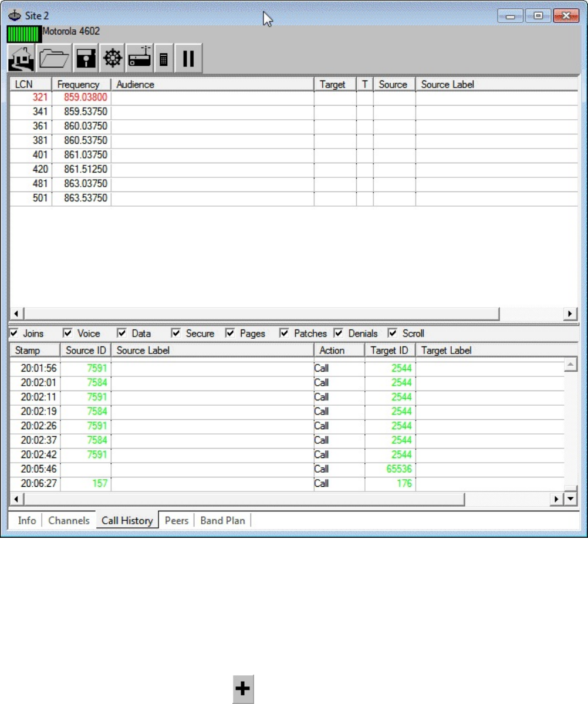Select call entry stamped 20:02:19
The width and height of the screenshot is (588, 704).
coord(288,411)
